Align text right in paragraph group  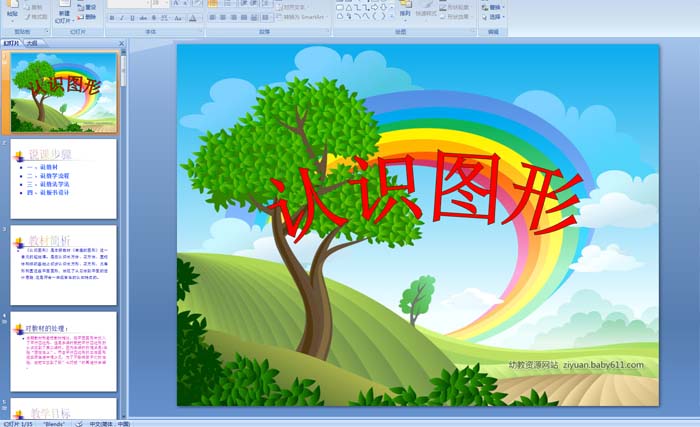[233, 17]
